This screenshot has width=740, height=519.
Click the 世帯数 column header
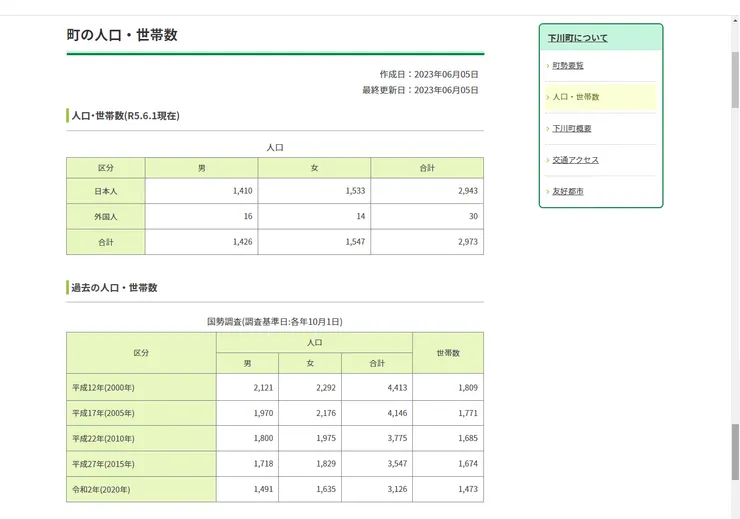[x=448, y=353]
